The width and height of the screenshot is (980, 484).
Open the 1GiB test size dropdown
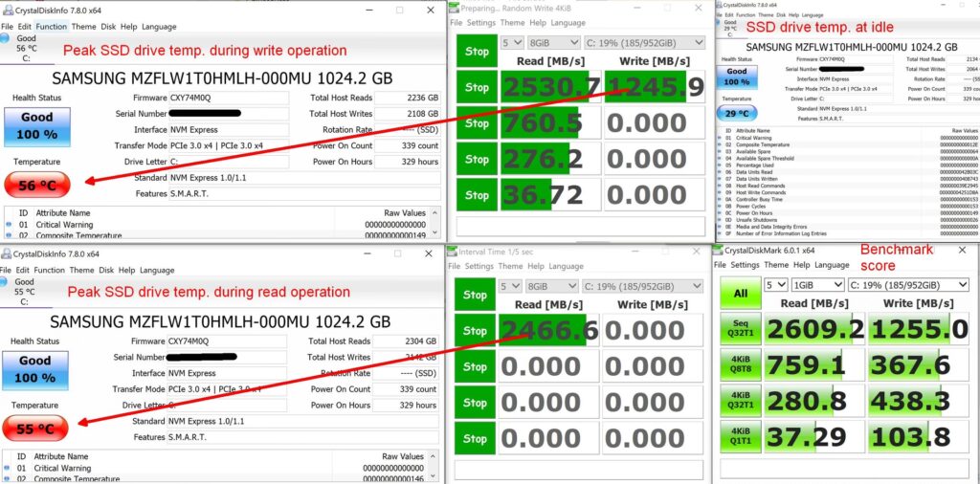[x=819, y=285]
